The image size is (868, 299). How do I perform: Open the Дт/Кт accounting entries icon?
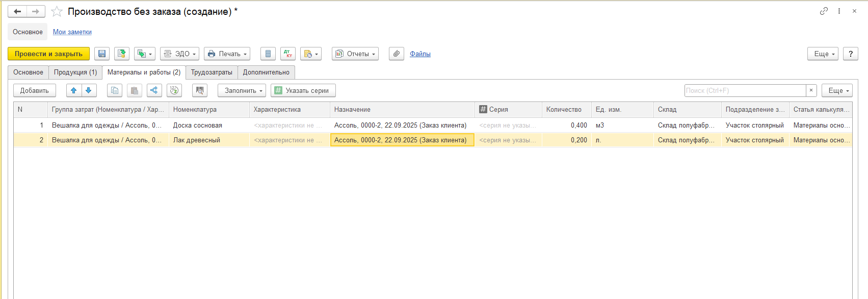click(288, 54)
